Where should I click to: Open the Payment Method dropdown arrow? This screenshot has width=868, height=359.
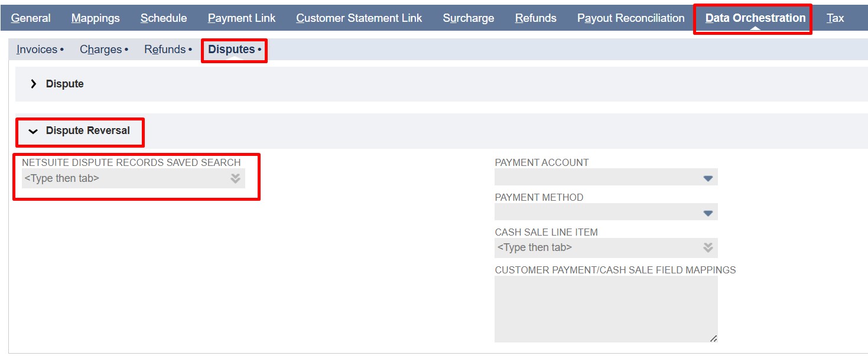(708, 213)
